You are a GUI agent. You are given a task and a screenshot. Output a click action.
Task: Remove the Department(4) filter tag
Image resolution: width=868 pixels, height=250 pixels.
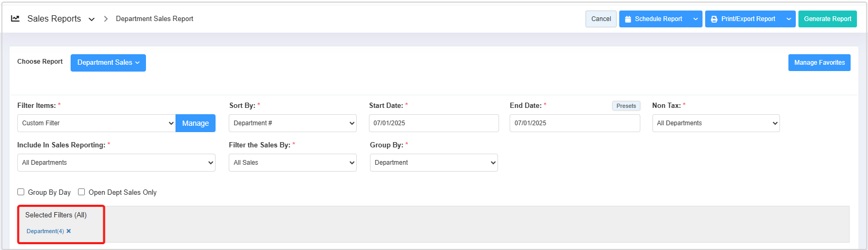pos(69,231)
